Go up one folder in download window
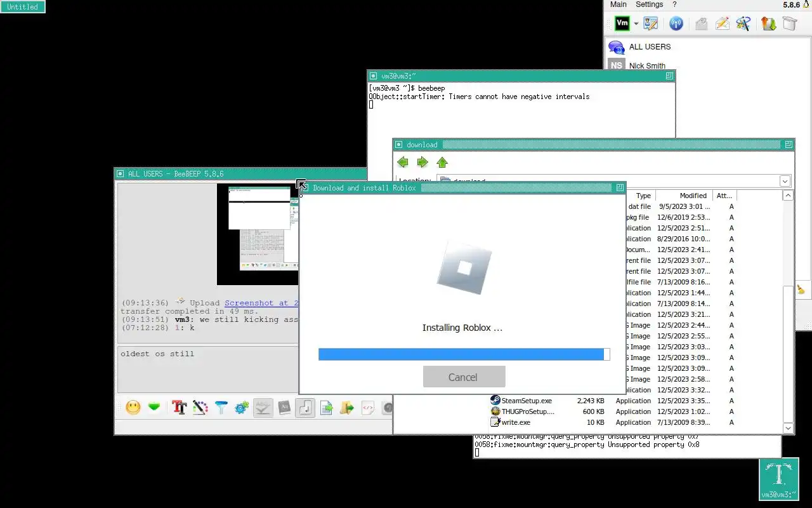Viewport: 812px width, 508px height. coord(442,163)
